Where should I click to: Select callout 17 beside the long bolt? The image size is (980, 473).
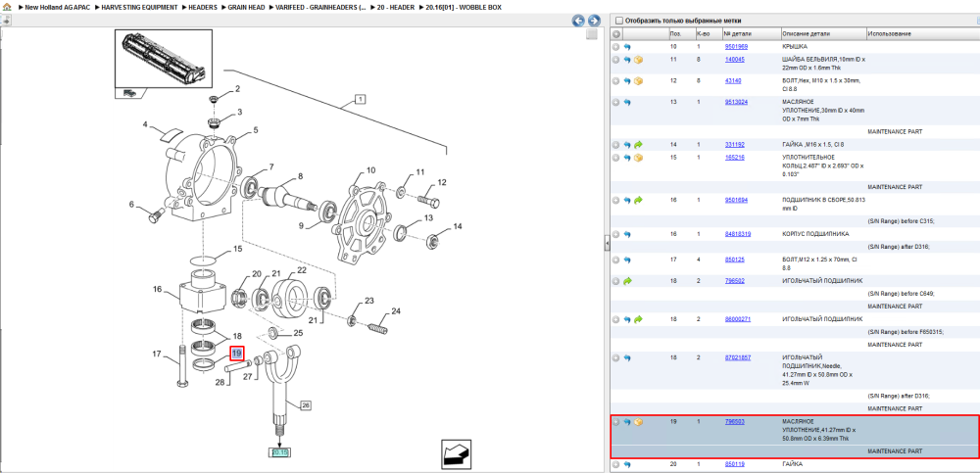pyautogui.click(x=157, y=355)
